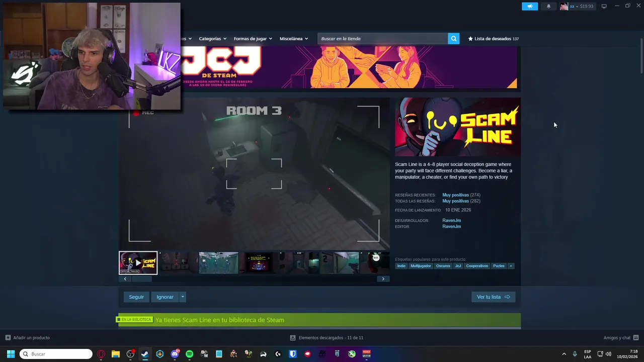
Task: Select the Puzles tag
Action: (499, 266)
